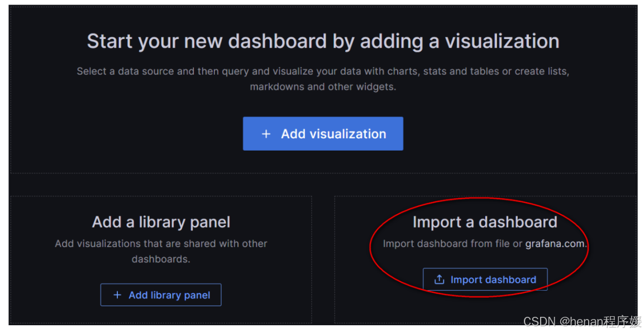Click the 'Add visualizations that are shared' description
Image resolution: width=644 pixels, height=333 pixels.
pyautogui.click(x=161, y=251)
